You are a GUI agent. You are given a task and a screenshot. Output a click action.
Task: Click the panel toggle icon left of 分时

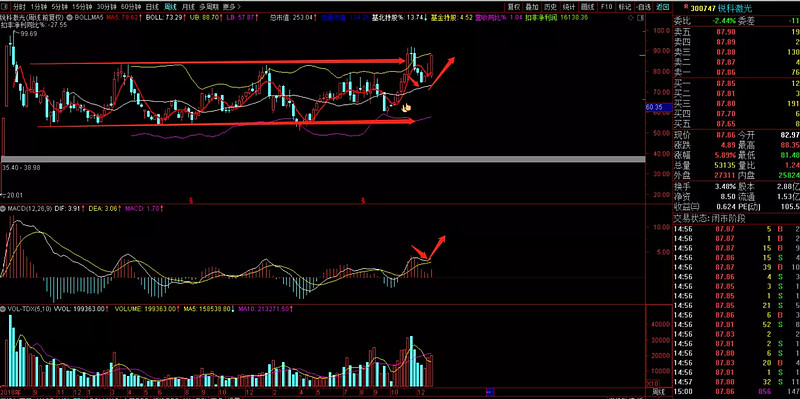click(x=5, y=7)
